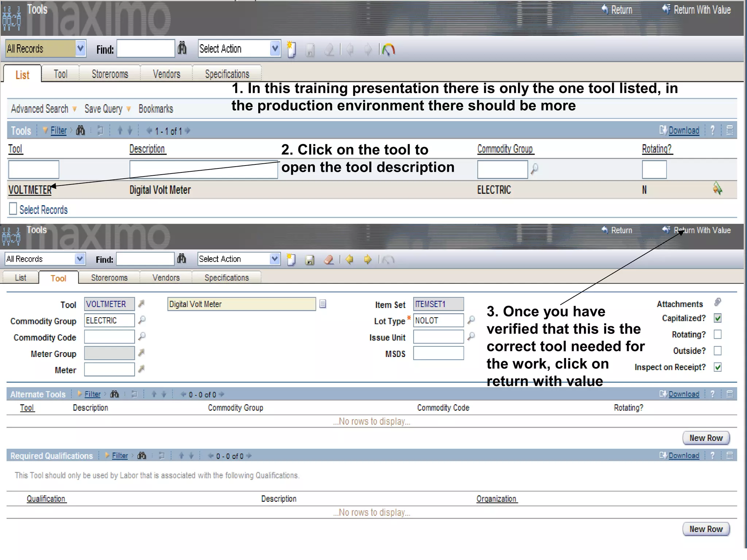Click the Digital Volt Meter description field
Image resolution: width=747 pixels, height=560 pixels.
241,304
